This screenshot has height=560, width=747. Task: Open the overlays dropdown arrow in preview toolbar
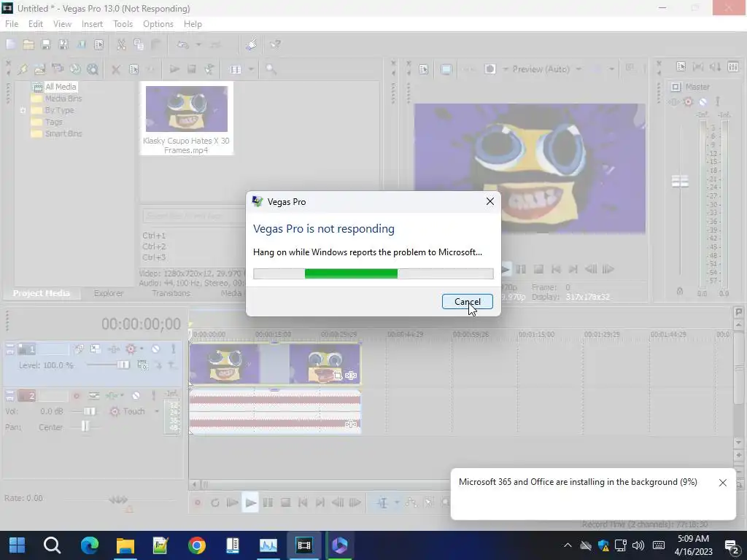612,69
